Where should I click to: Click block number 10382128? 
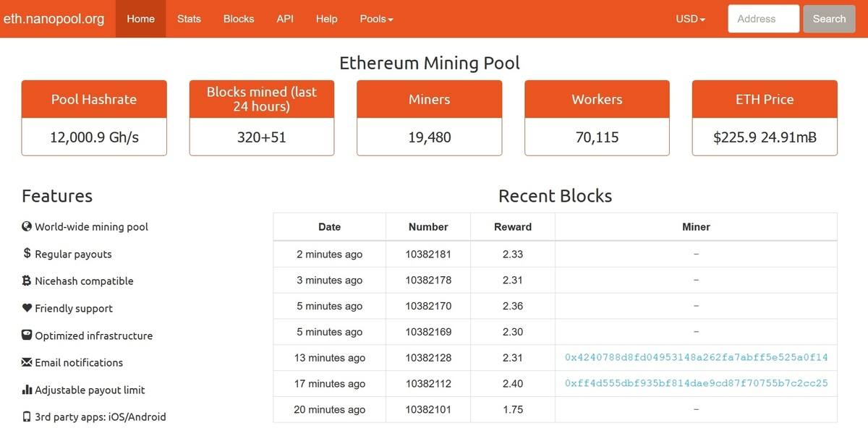pos(428,358)
